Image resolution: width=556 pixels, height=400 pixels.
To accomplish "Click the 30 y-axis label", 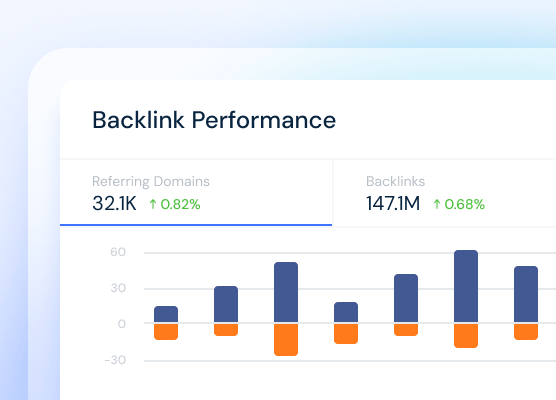I will [x=118, y=288].
